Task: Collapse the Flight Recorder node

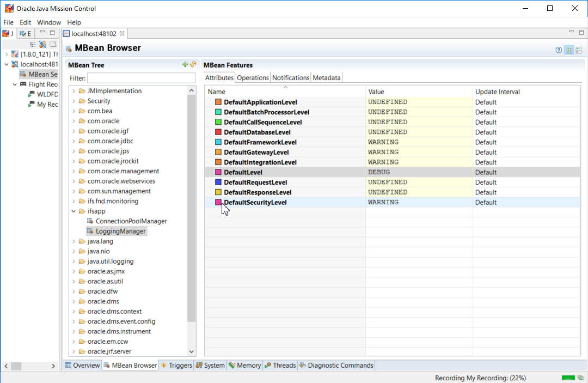Action: click(x=15, y=84)
